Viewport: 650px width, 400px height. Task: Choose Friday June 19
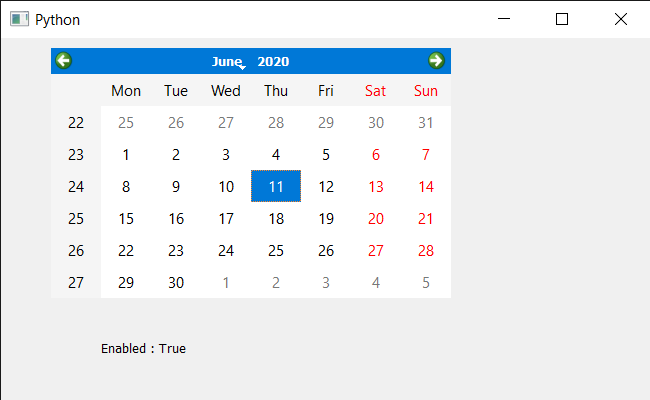pos(326,218)
